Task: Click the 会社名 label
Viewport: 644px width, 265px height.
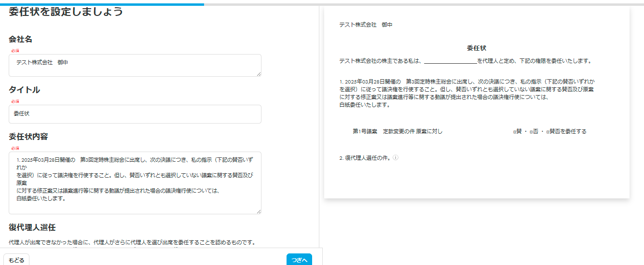Action: (x=20, y=39)
